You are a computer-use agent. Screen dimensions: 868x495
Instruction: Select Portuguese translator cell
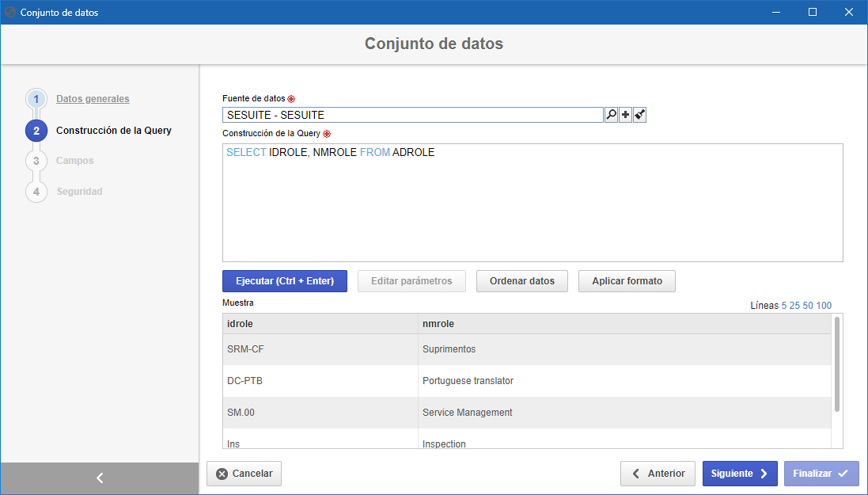[x=624, y=381]
